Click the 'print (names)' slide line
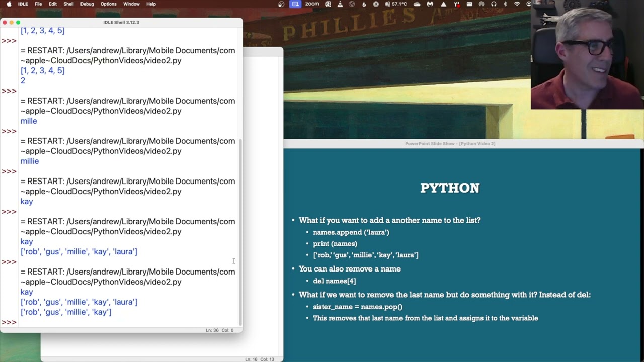 click(x=335, y=244)
